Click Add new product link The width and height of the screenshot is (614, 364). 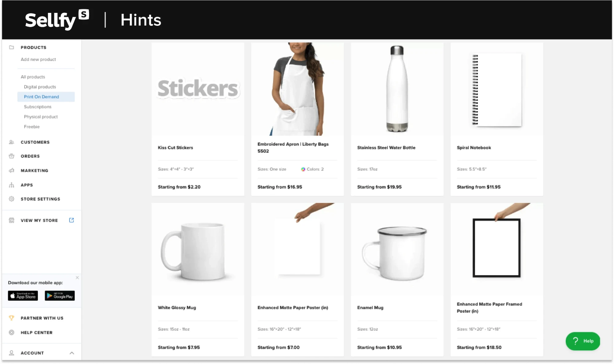(x=38, y=60)
